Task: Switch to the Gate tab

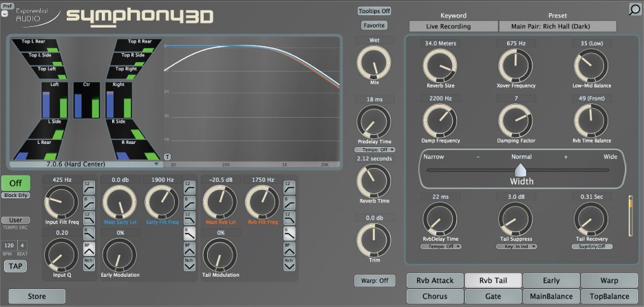Action: click(493, 296)
